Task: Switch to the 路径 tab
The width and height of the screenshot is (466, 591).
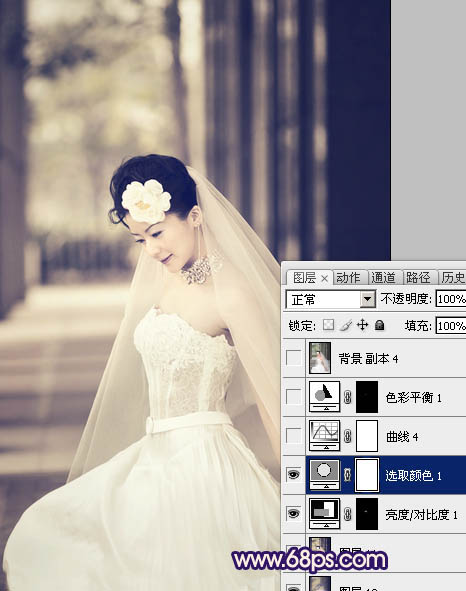Action: [418, 278]
